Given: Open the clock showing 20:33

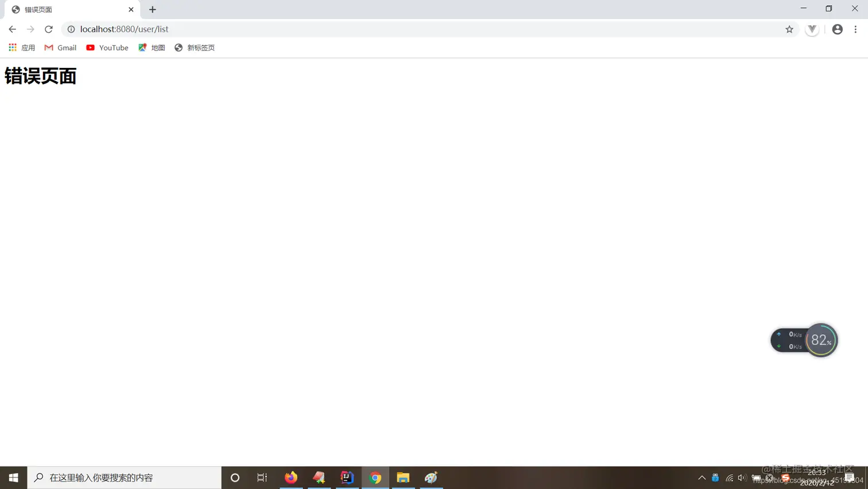Looking at the screenshot, I should pyautogui.click(x=817, y=478).
